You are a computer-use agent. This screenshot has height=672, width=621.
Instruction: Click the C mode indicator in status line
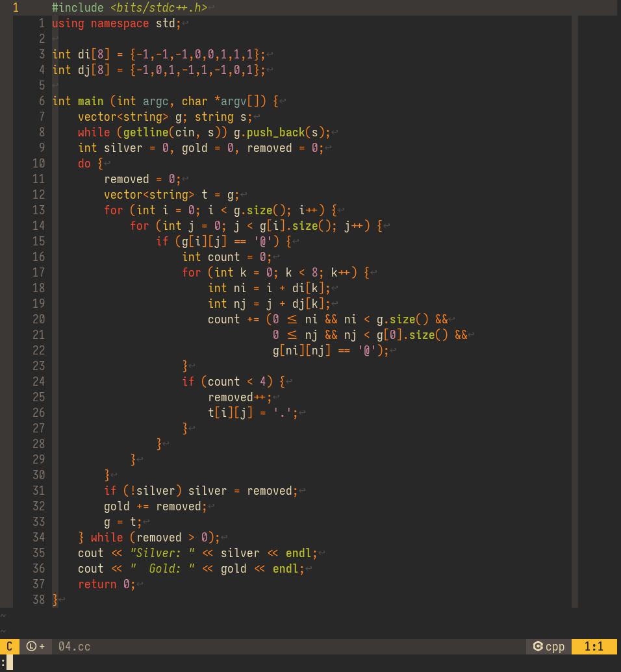tap(10, 646)
